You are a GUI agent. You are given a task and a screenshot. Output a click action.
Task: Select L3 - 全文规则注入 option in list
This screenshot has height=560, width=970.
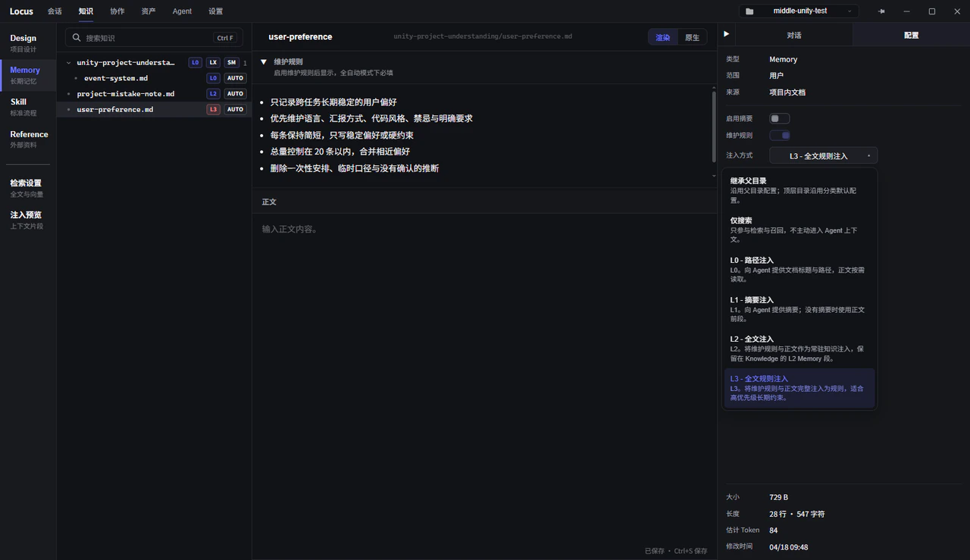(x=799, y=388)
